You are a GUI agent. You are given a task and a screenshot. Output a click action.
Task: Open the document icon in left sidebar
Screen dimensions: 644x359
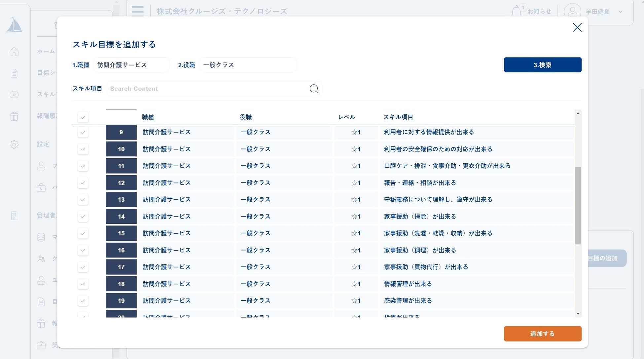click(14, 73)
